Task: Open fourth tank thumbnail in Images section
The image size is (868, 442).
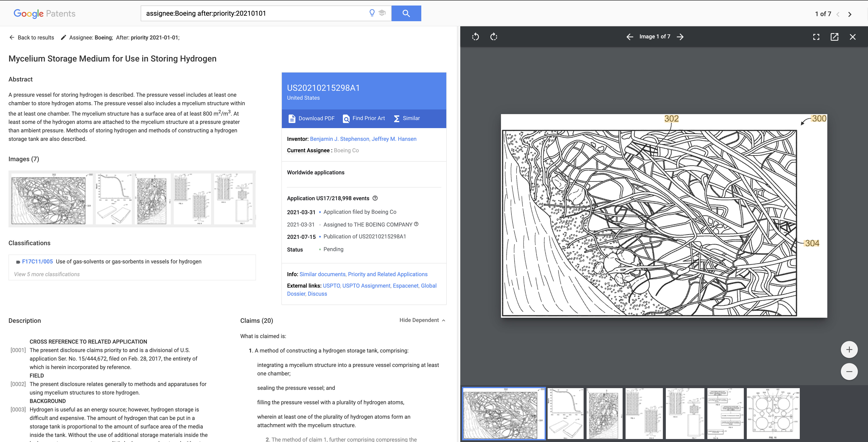Action: (192, 199)
